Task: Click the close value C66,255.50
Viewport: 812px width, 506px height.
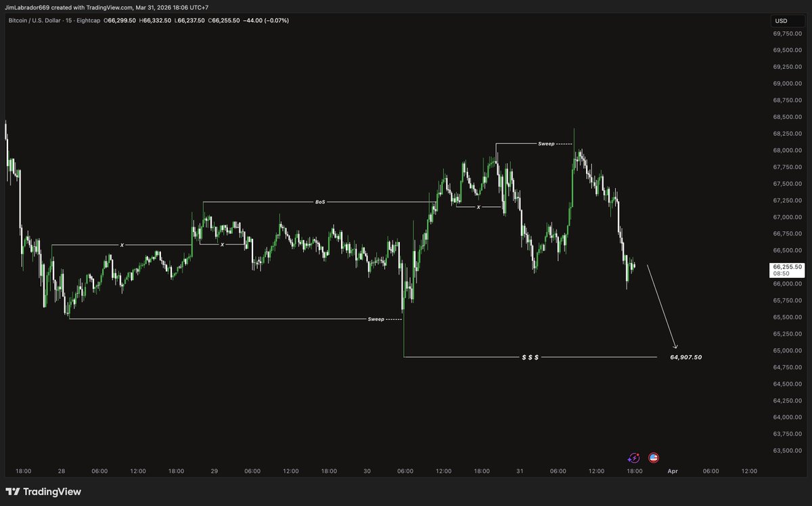Action: coord(225,21)
